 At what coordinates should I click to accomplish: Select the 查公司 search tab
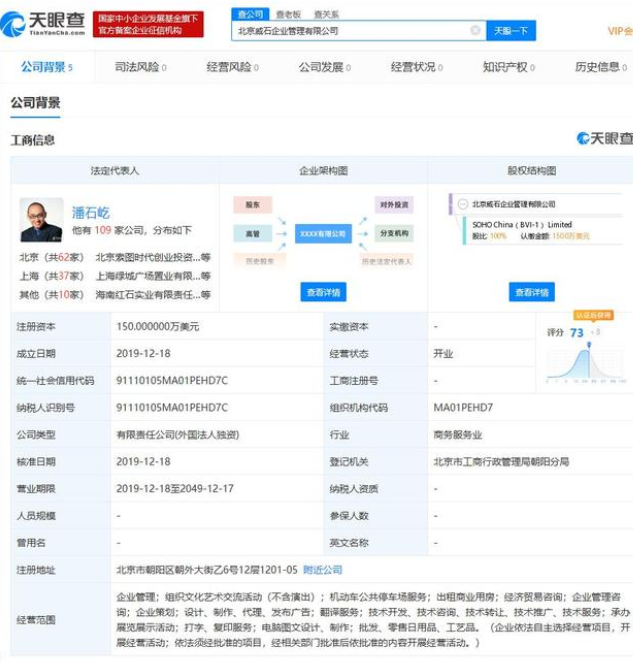(250, 14)
